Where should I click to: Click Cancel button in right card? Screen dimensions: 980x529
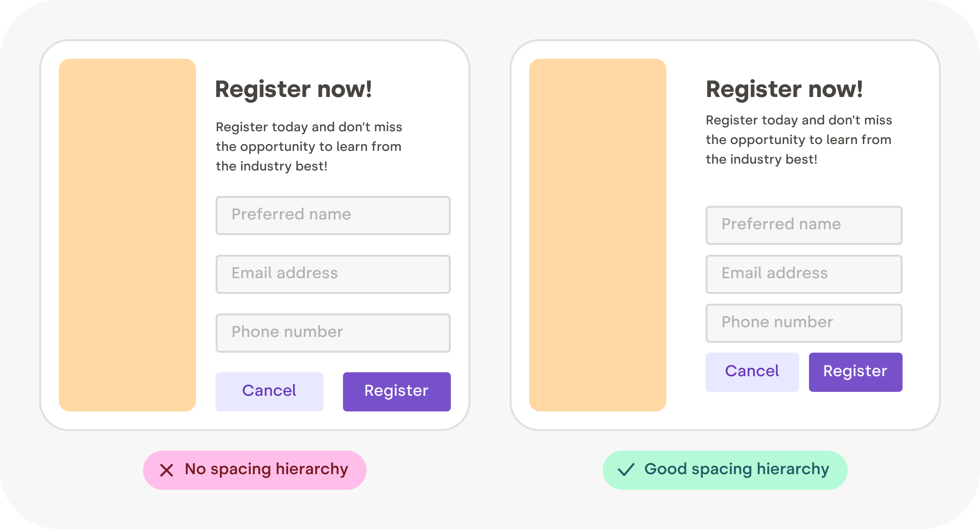click(x=752, y=372)
